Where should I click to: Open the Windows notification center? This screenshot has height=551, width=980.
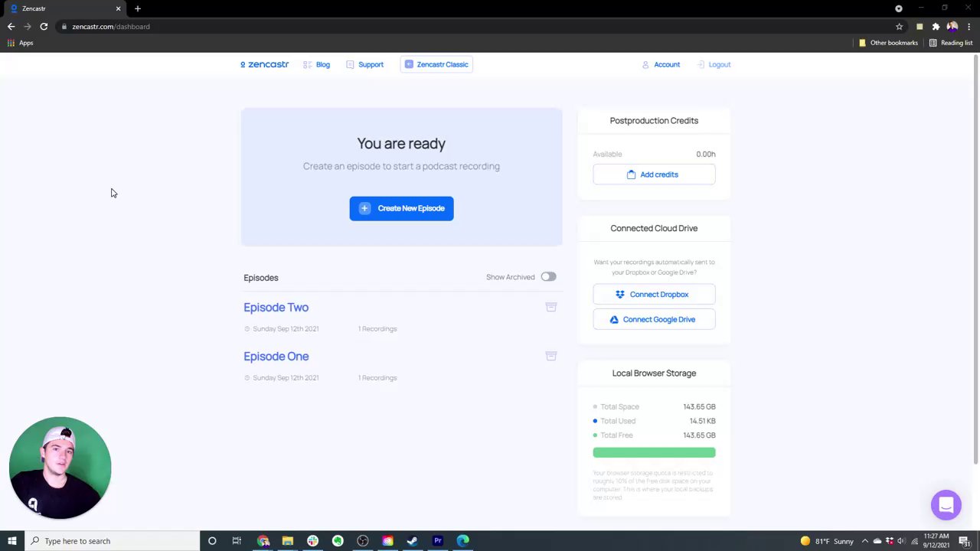click(x=965, y=541)
